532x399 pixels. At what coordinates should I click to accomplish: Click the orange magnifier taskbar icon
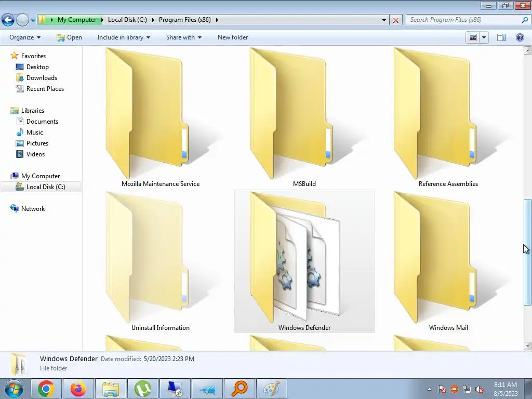[240, 389]
